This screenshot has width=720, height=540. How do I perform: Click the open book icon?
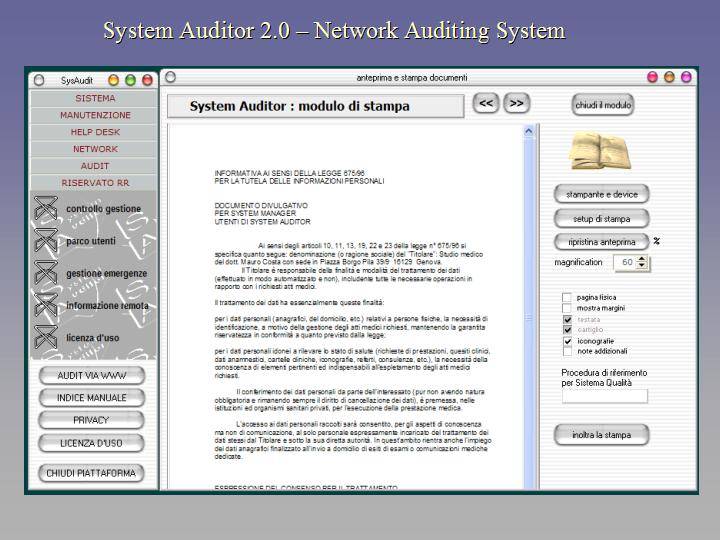[600, 151]
